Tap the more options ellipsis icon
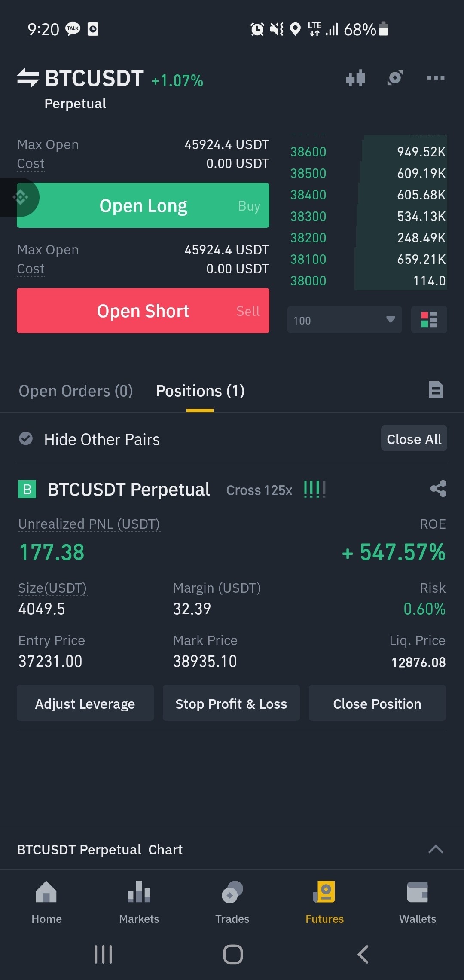Viewport: 464px width, 980px height. click(435, 78)
